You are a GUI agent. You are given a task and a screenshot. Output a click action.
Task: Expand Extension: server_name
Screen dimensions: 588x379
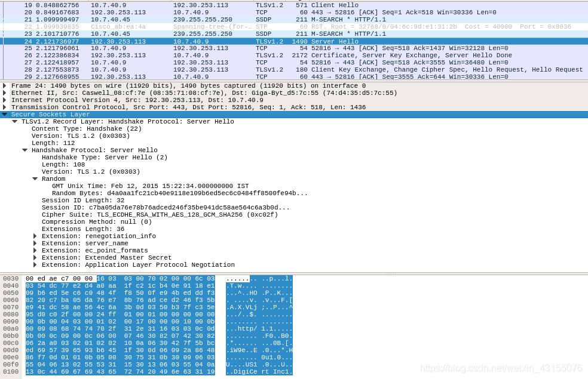(35, 244)
